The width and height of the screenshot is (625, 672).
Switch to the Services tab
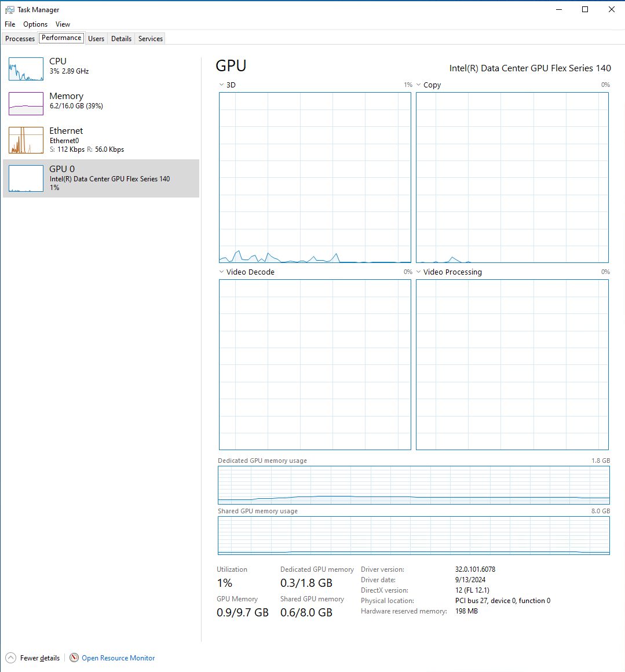coord(150,39)
